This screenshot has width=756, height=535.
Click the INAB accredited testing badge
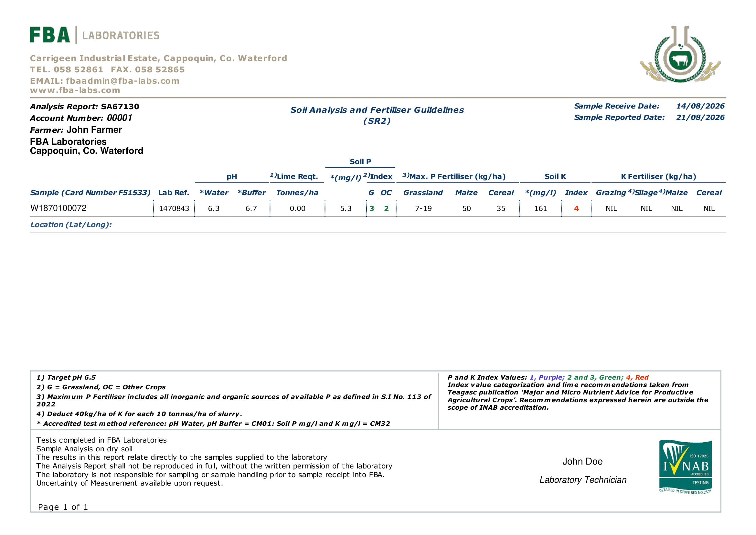(686, 467)
